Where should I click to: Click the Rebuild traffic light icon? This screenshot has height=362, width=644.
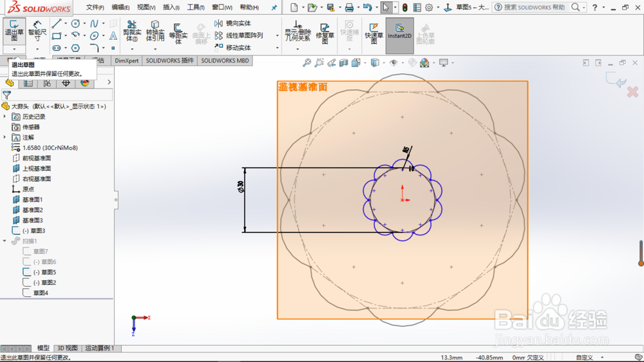(405, 7)
